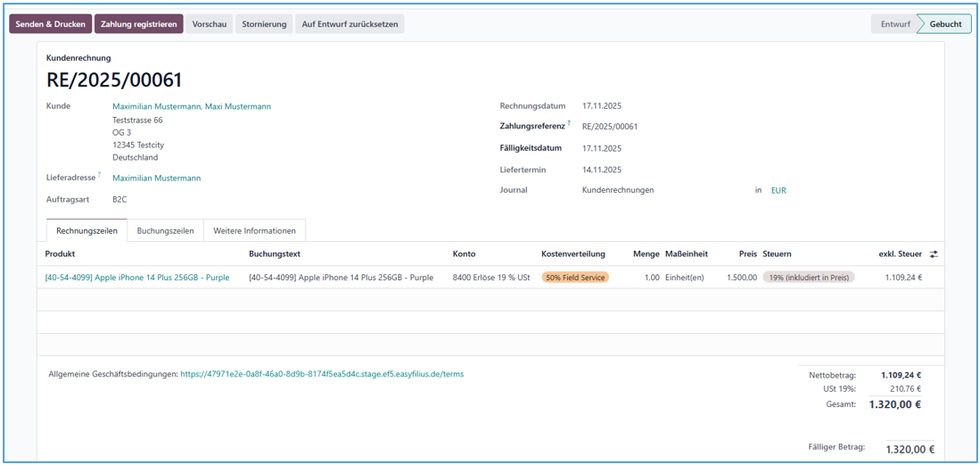Click the EUR currency link
The image size is (980, 465).
click(778, 190)
